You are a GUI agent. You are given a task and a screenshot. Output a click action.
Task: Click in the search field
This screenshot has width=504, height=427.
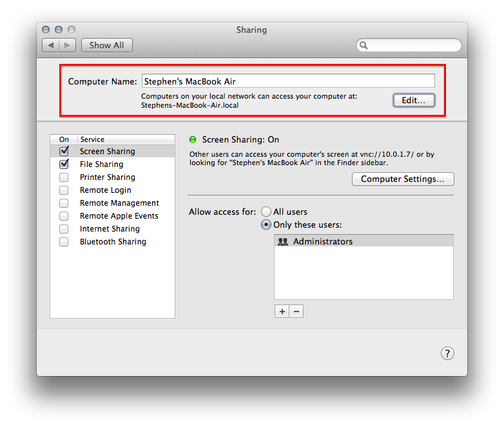click(409, 45)
